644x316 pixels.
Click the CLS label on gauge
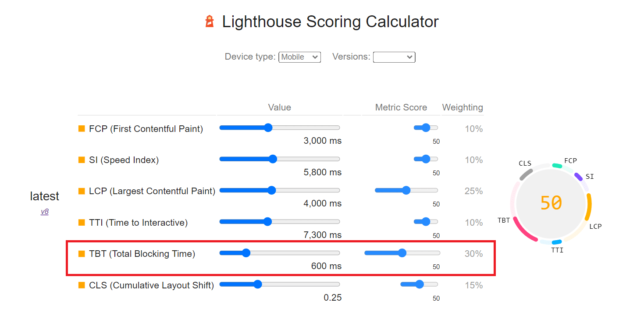coord(525,163)
